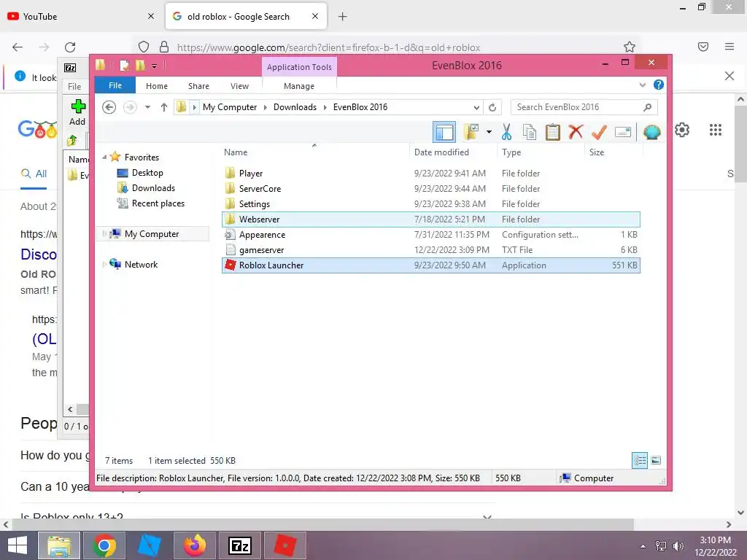
Task: Switch to the details view icon
Action: [x=640, y=460]
